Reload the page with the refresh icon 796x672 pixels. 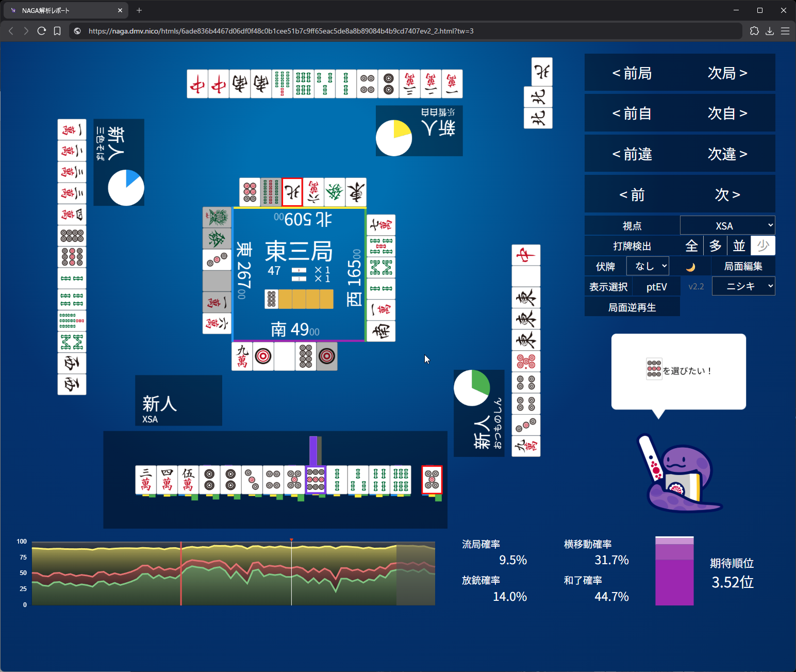[42, 31]
